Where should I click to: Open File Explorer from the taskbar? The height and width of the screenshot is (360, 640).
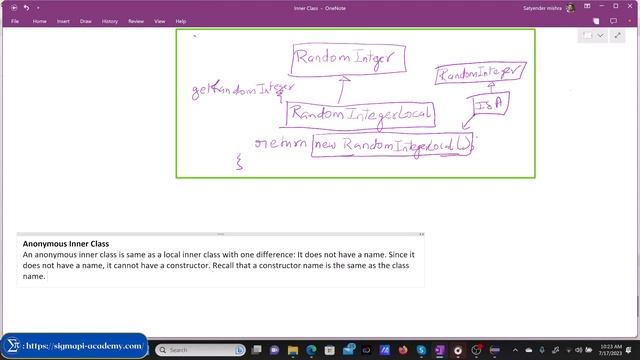pyautogui.click(x=293, y=350)
